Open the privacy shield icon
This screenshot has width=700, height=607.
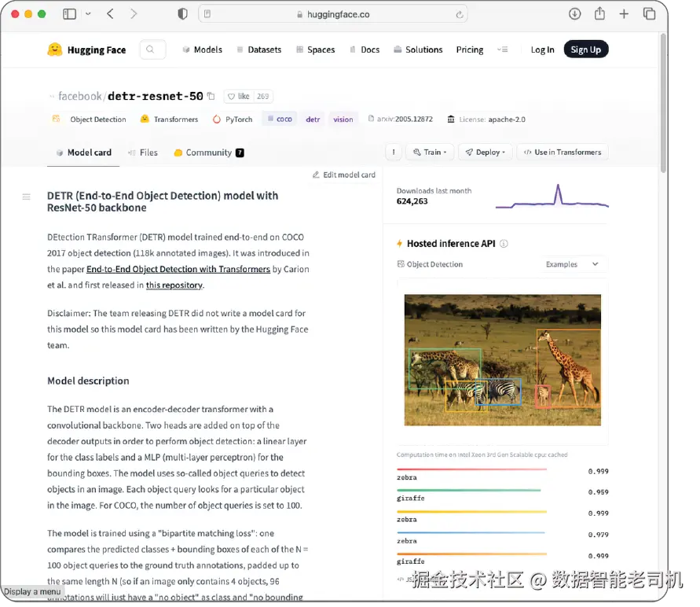click(x=182, y=14)
